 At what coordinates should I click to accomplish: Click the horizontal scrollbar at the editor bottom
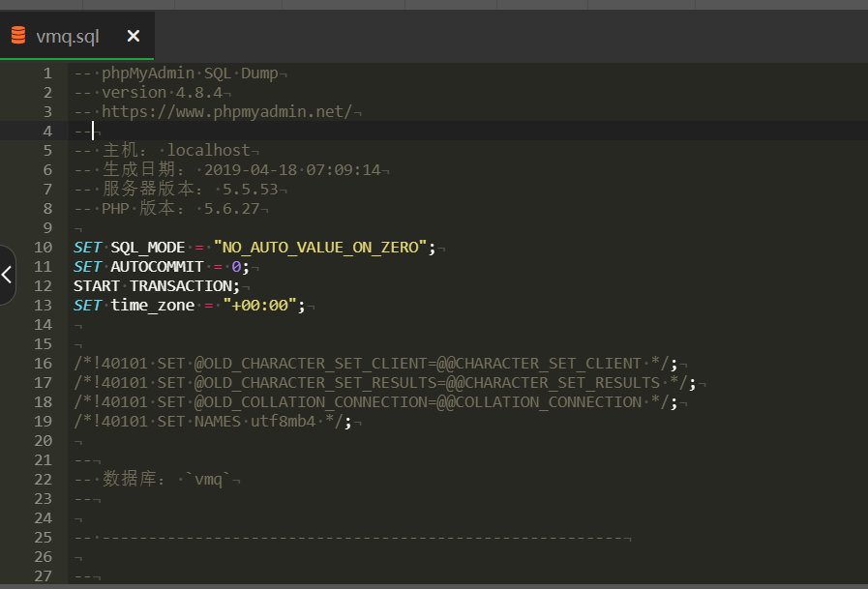434,585
